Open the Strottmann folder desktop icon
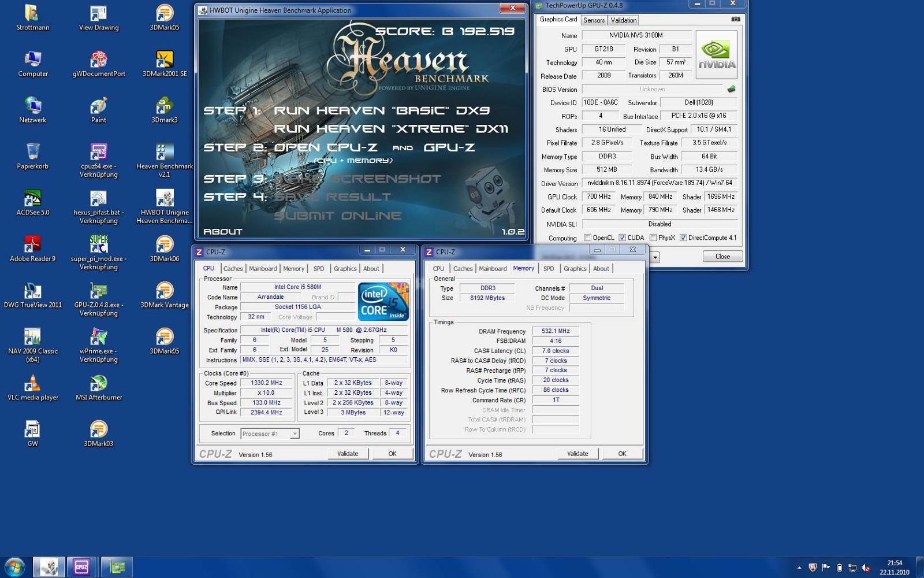Image resolution: width=924 pixels, height=578 pixels. 32,17
